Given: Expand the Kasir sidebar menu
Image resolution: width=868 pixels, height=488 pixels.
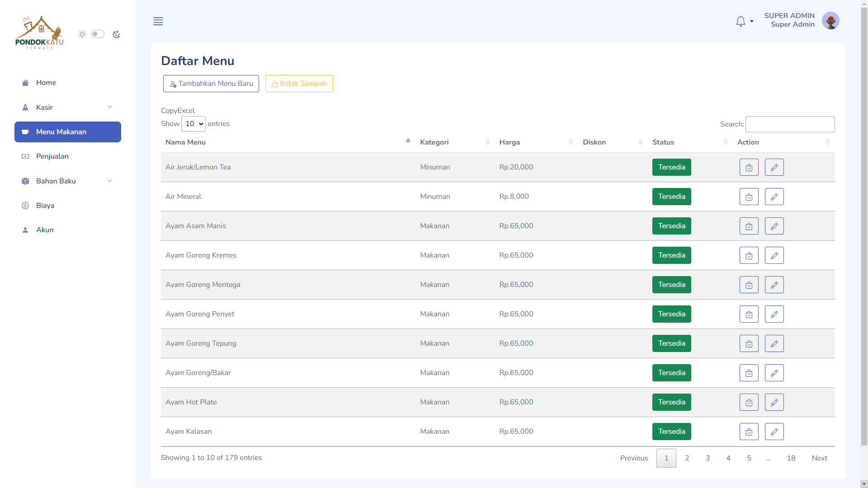Looking at the screenshot, I should [x=68, y=108].
